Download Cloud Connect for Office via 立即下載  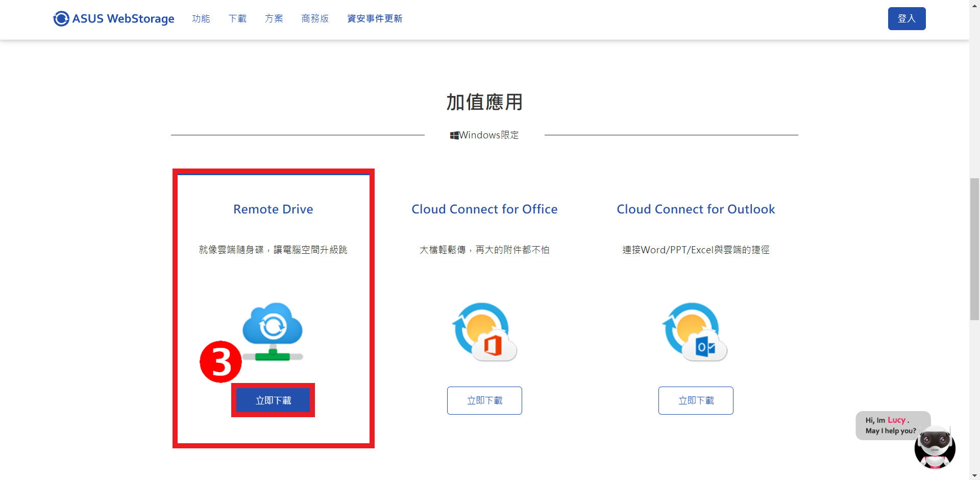point(484,400)
